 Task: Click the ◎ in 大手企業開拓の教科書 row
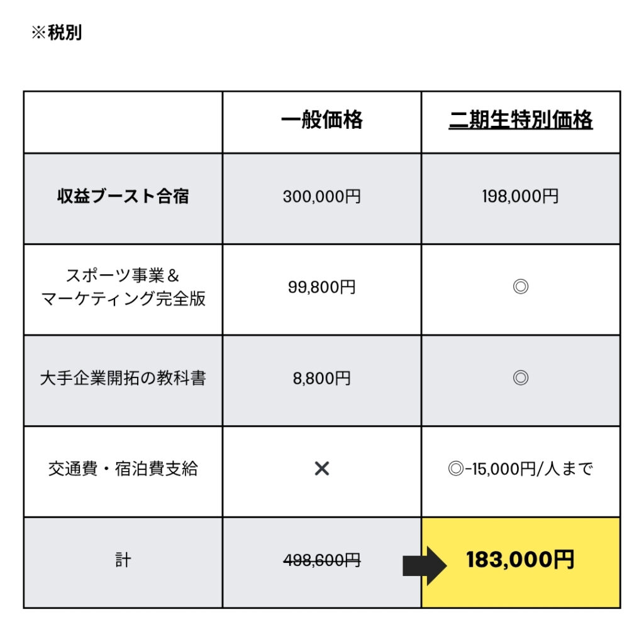520,377
